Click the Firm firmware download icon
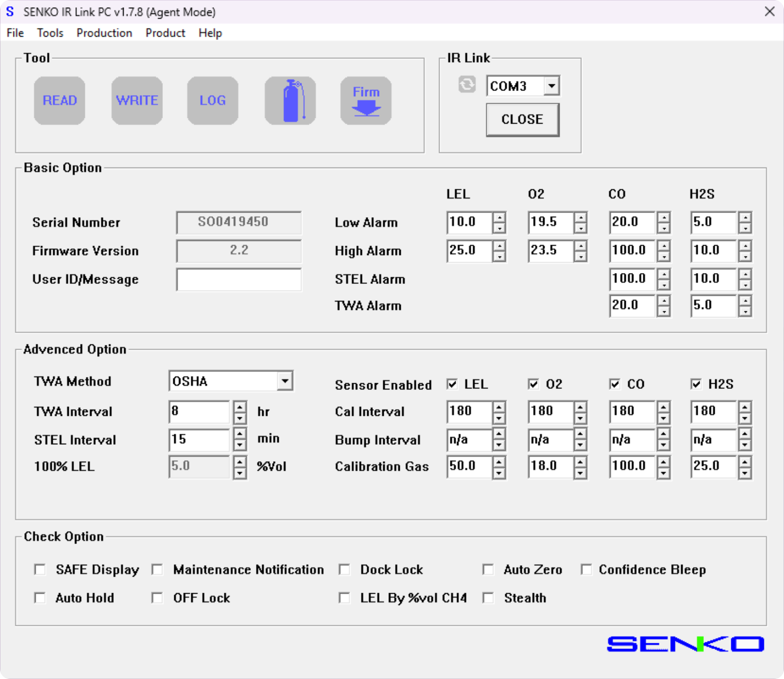 (366, 100)
